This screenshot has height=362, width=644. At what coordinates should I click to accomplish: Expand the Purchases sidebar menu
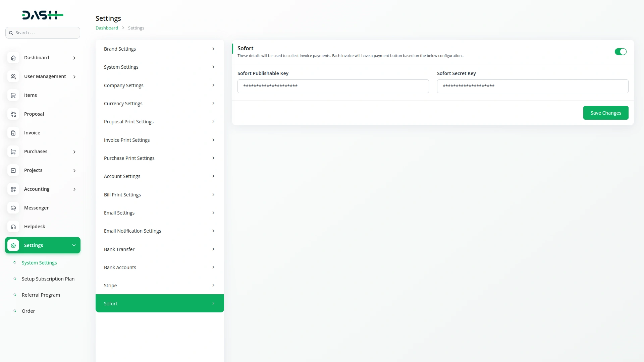point(74,152)
